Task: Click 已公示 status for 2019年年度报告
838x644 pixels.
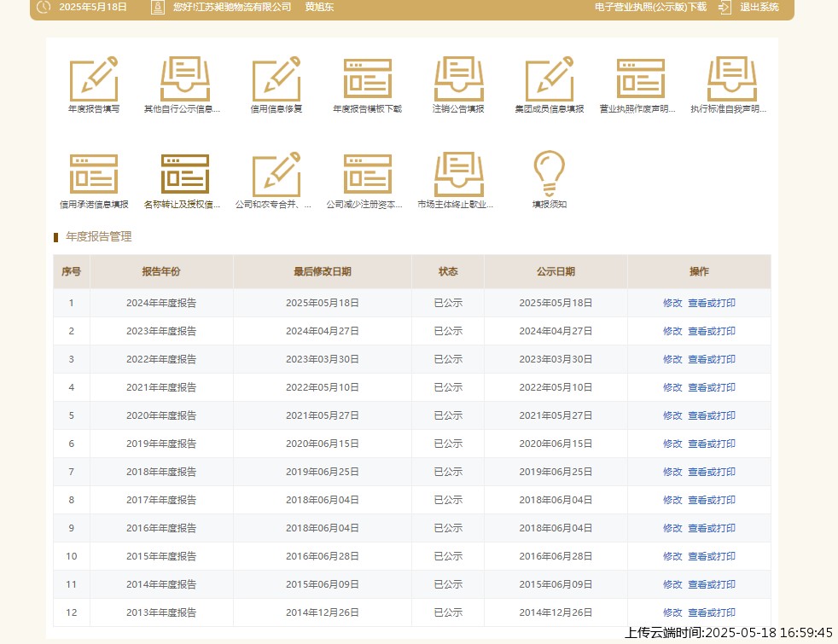Action: coord(448,444)
